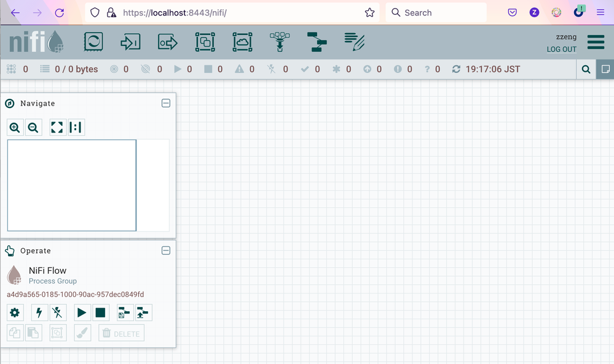Collapse the Navigate panel
614x364 pixels.
(166, 103)
